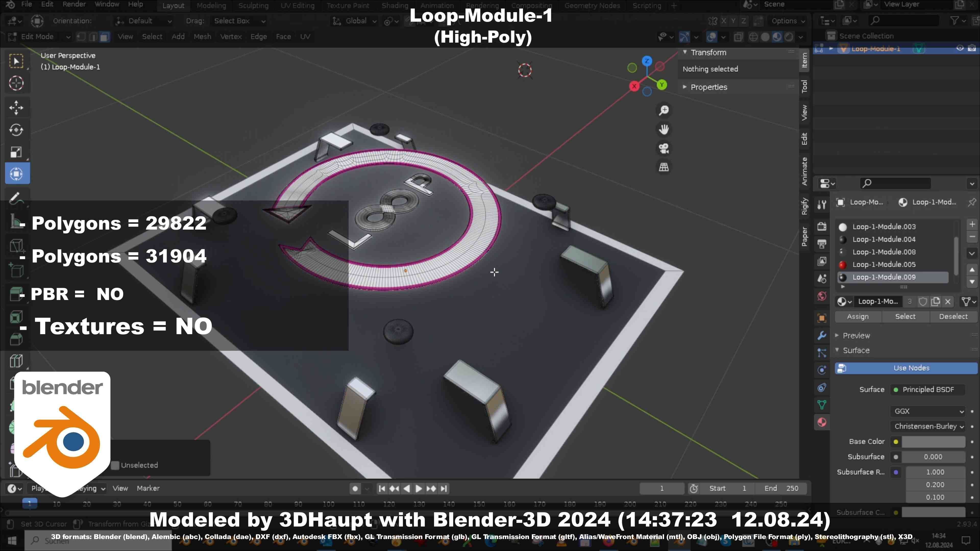Toggle X axis mirror
This screenshot has width=980, height=551.
(724, 21)
